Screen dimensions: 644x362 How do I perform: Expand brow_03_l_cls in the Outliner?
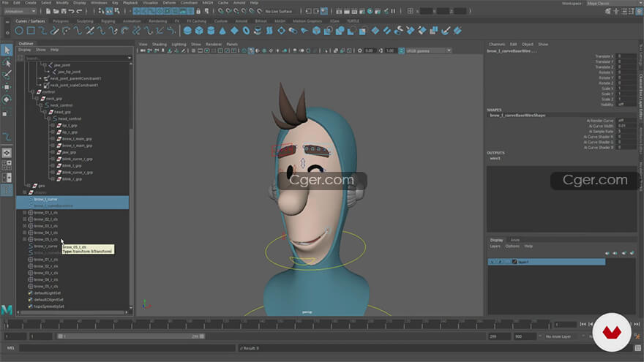[x=25, y=226]
